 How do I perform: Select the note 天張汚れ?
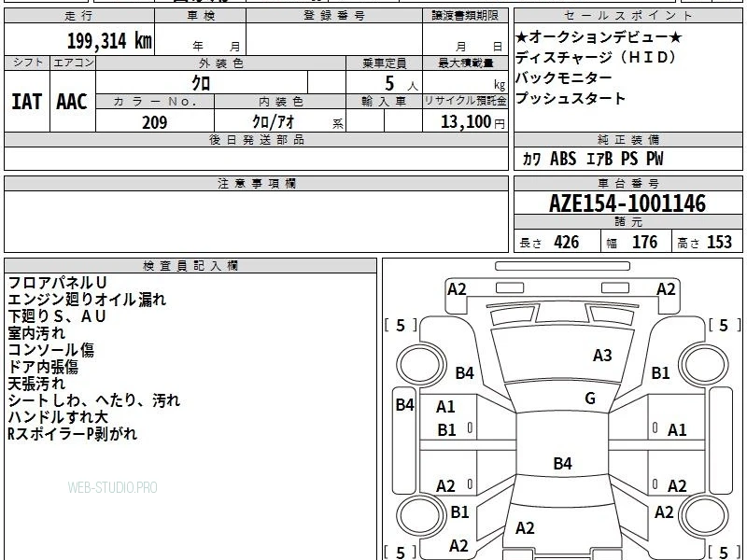36,383
